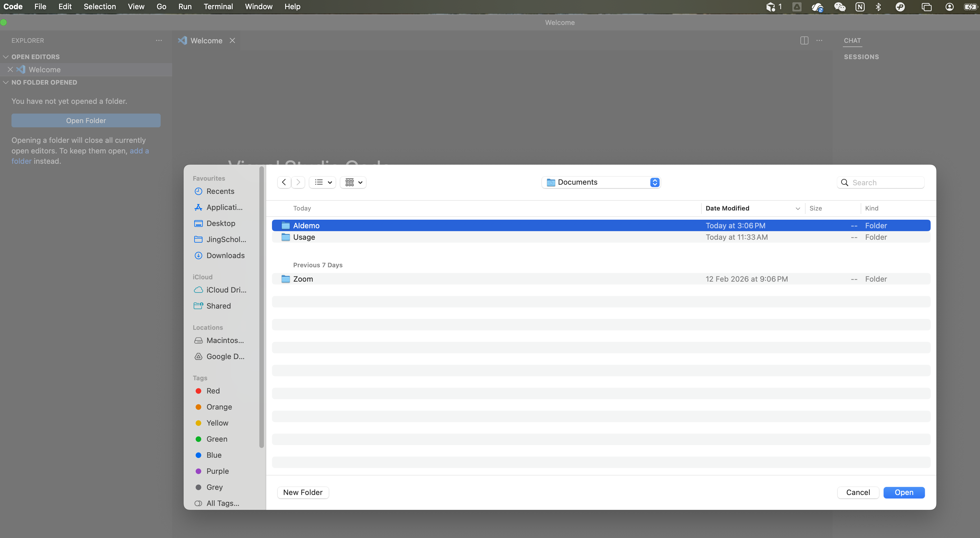Click the Explorer more actions ellipsis

[x=159, y=40]
